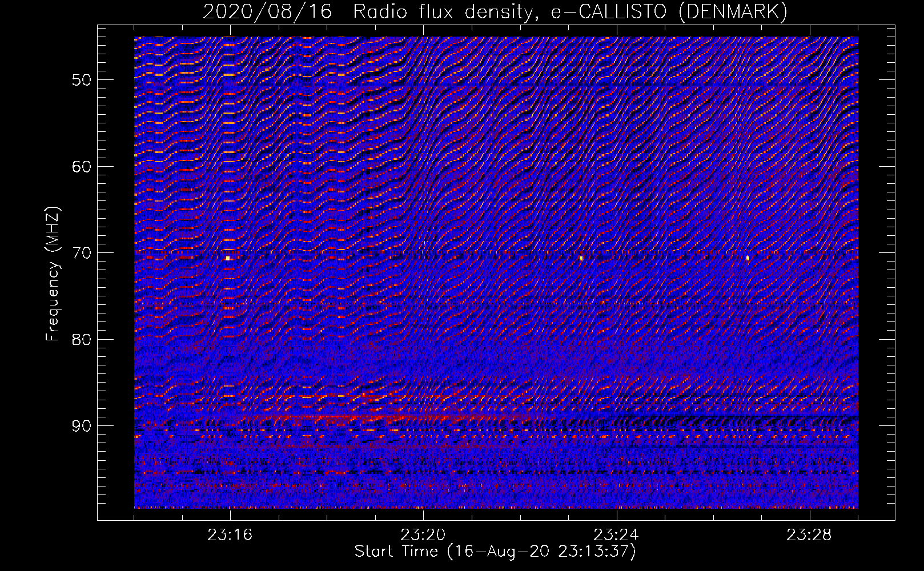
Task: Click the frequency tick label '70'
Action: pos(81,253)
